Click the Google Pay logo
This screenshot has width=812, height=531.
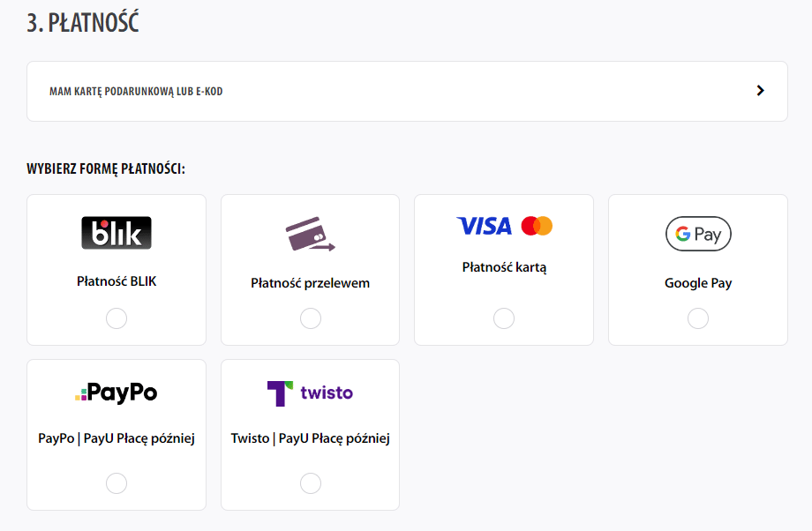coord(698,234)
